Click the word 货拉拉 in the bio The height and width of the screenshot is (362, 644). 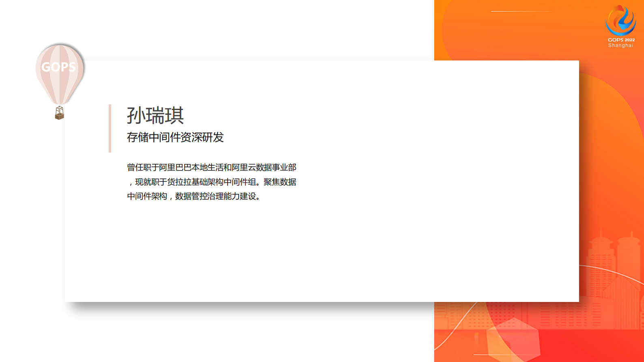click(179, 182)
